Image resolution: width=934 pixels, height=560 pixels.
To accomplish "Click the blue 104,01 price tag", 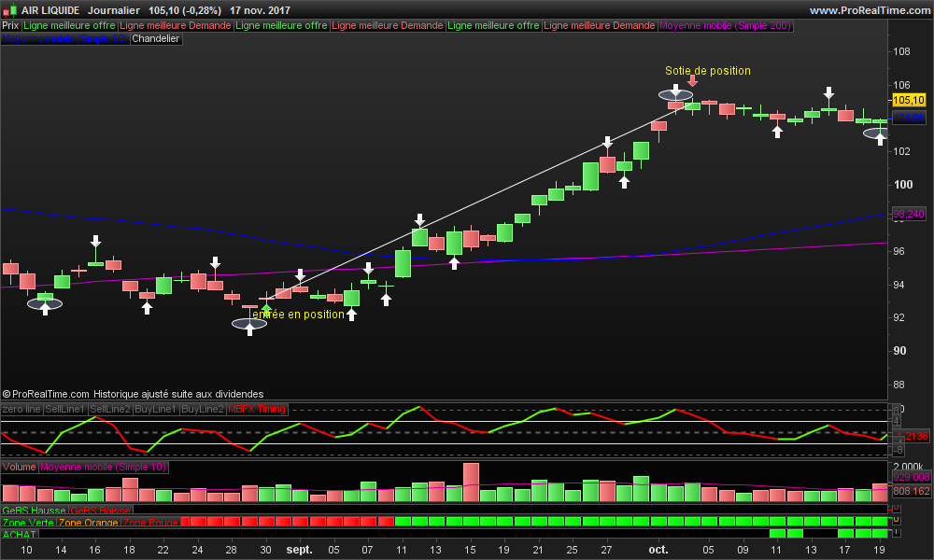I will pos(909,118).
